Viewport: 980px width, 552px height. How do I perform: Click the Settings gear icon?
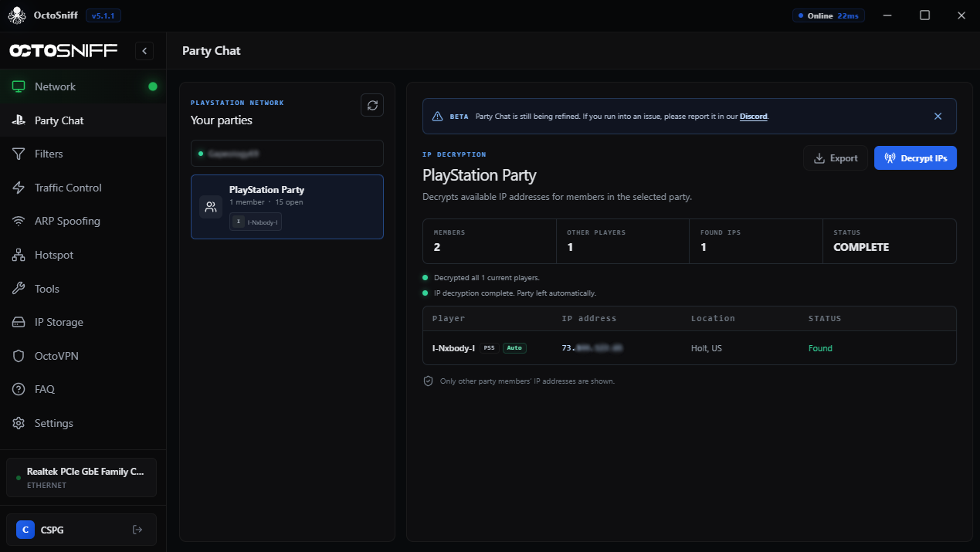(x=19, y=423)
